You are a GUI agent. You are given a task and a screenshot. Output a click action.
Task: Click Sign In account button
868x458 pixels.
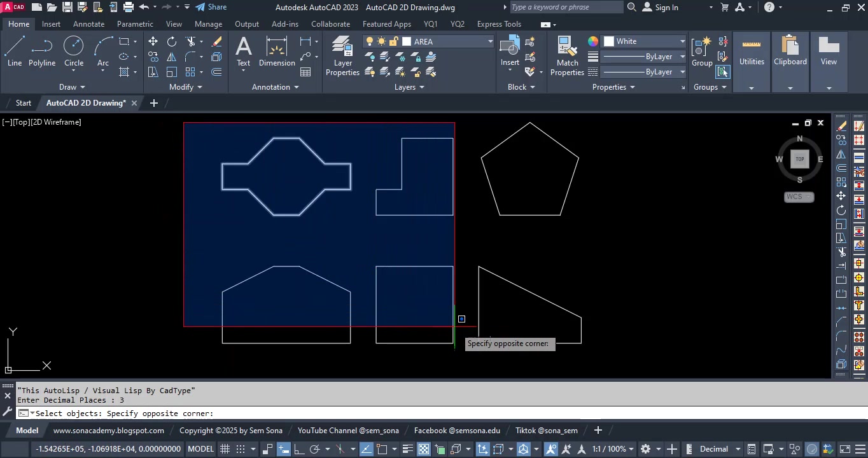pyautogui.click(x=661, y=7)
